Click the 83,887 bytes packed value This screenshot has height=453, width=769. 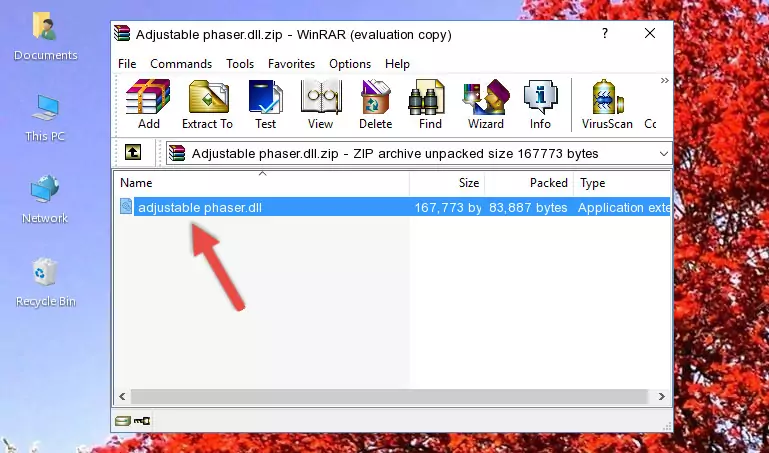click(x=528, y=207)
